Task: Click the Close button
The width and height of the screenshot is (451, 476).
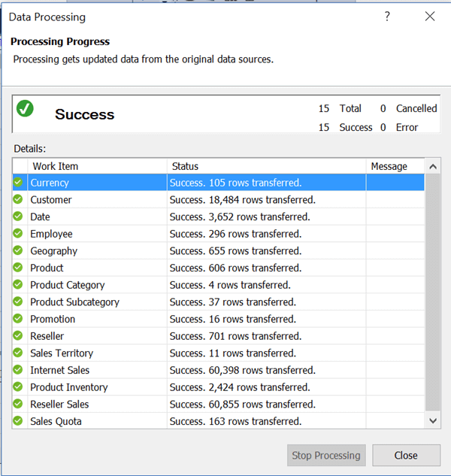Action: pos(406,455)
